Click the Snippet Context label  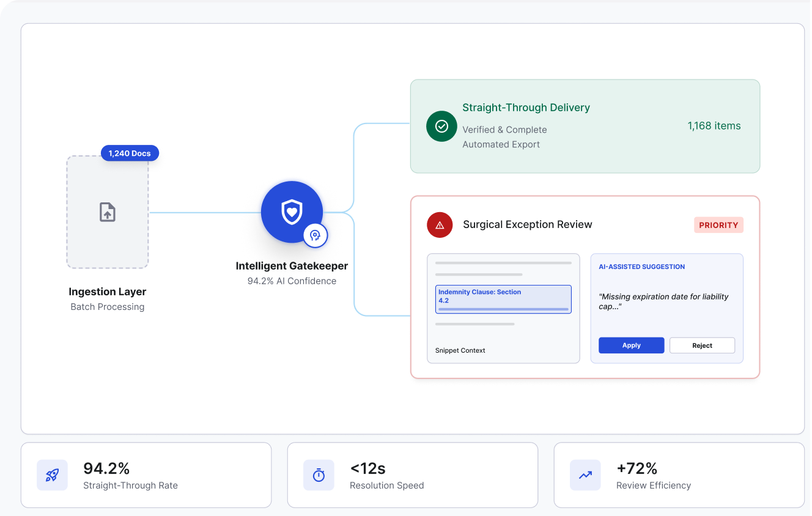tap(460, 350)
